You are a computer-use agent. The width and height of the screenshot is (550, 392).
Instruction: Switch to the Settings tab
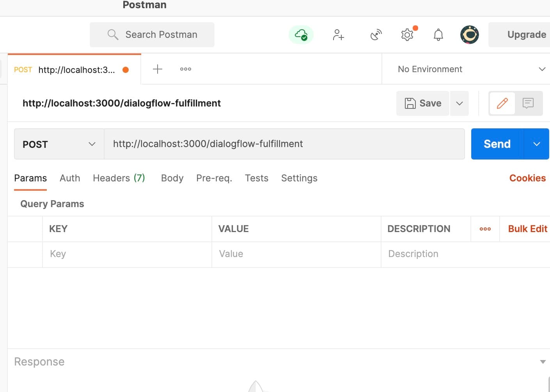click(299, 178)
